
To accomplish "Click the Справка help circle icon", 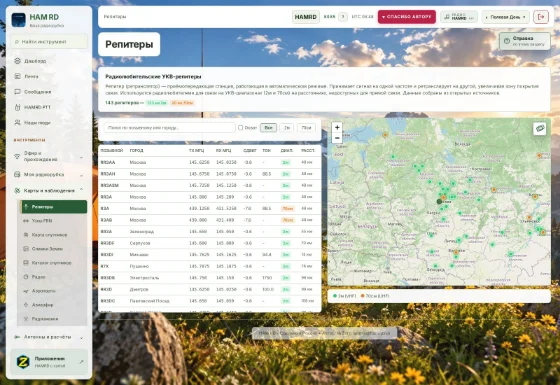I will coord(507,41).
